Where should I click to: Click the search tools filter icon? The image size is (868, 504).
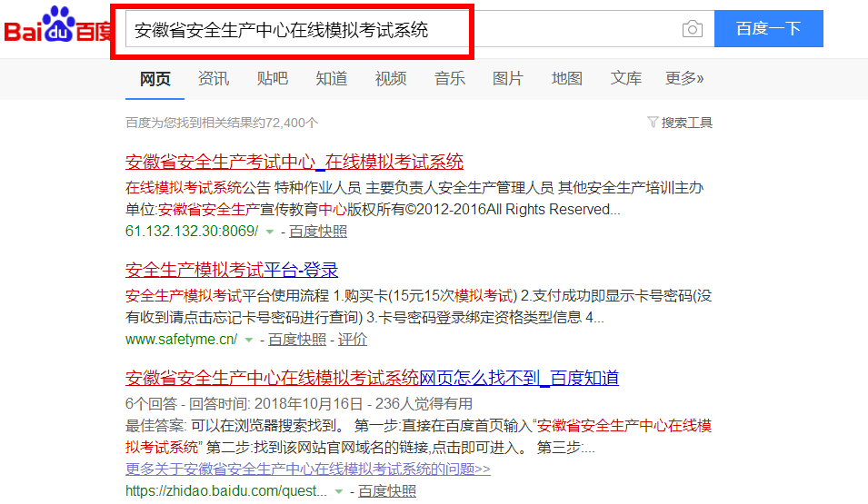click(653, 122)
